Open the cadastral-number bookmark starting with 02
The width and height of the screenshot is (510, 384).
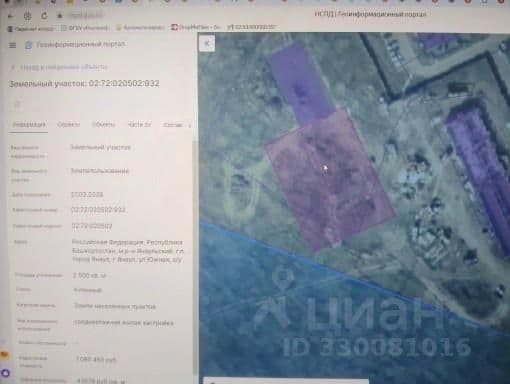pos(252,27)
